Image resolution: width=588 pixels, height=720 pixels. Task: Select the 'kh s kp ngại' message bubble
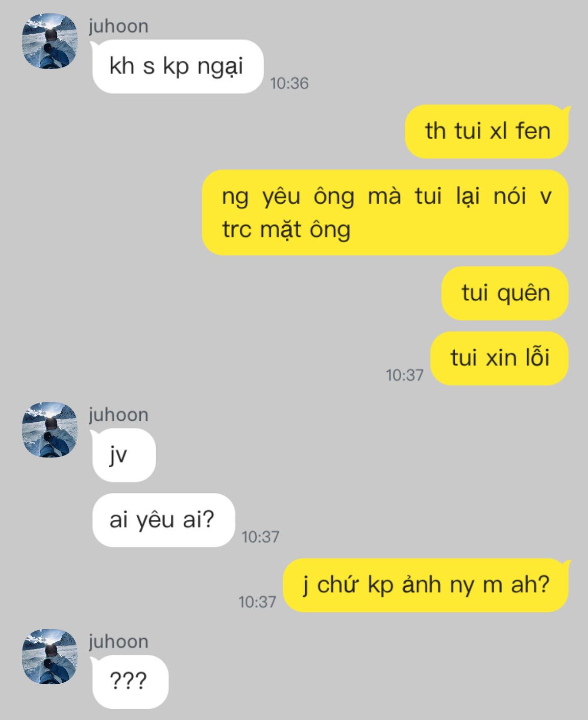tap(177, 66)
